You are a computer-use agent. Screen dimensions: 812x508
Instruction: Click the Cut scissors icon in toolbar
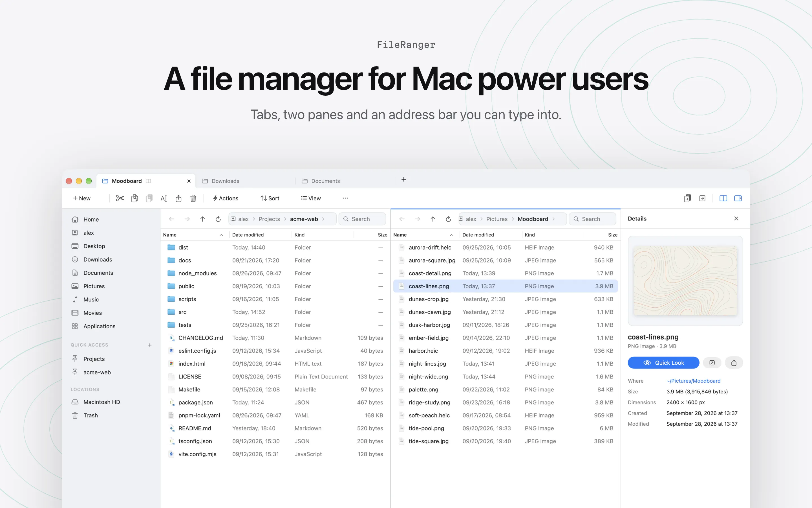click(x=120, y=198)
